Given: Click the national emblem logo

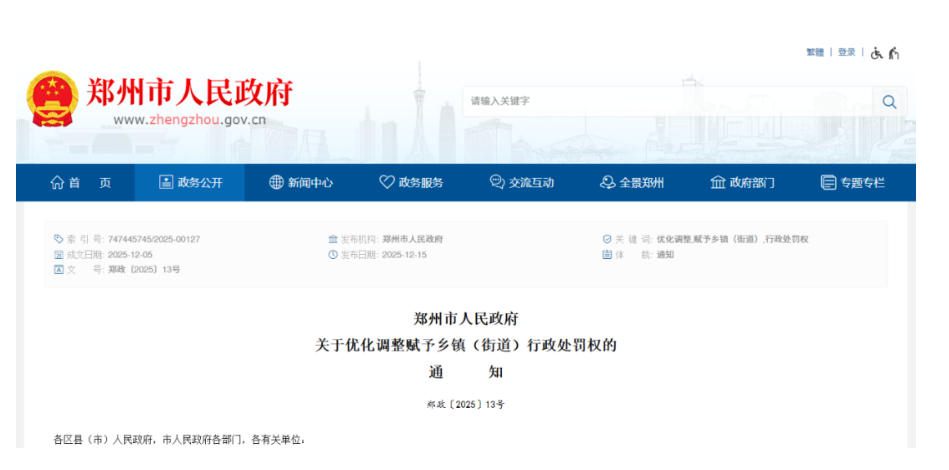Looking at the screenshot, I should click(x=52, y=98).
